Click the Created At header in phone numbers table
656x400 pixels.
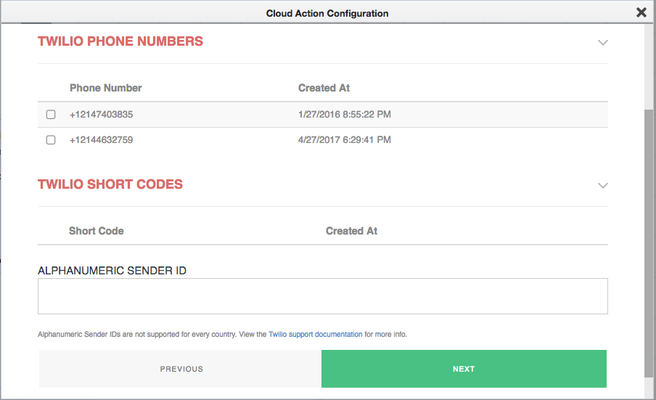pos(324,88)
